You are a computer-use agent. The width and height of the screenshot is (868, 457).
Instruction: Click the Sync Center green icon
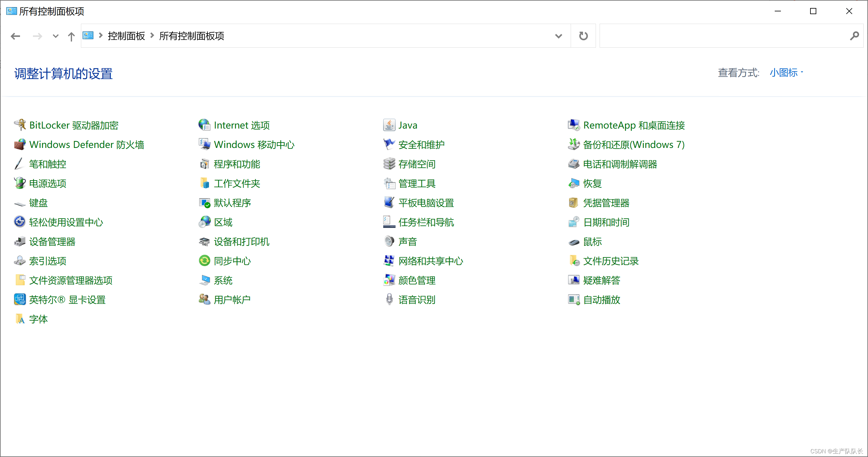(204, 261)
